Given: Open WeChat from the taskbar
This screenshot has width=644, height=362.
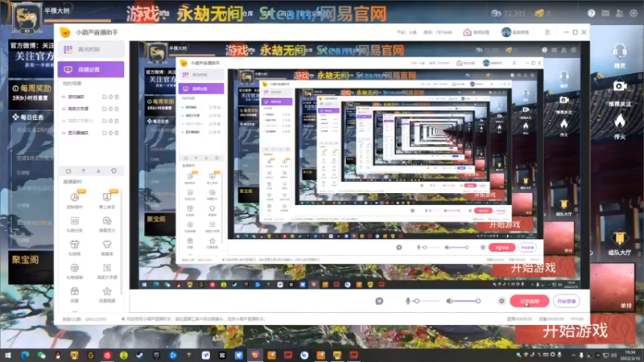Looking at the screenshot, I should (41, 356).
